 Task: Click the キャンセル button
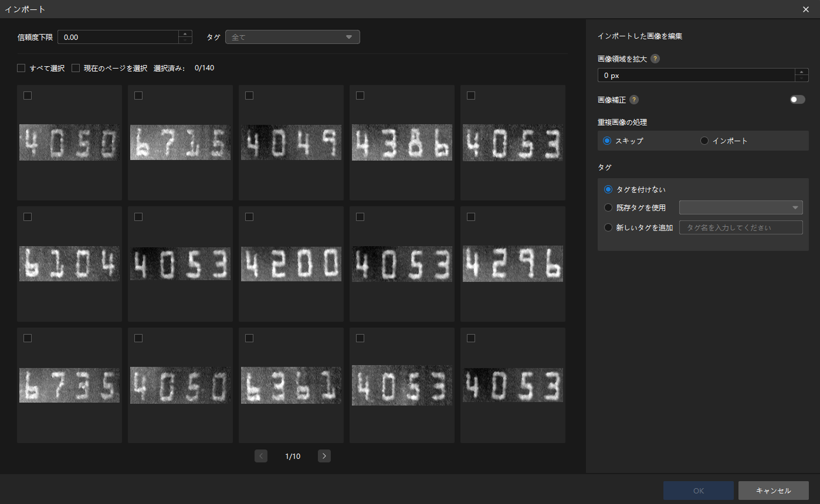point(774,491)
